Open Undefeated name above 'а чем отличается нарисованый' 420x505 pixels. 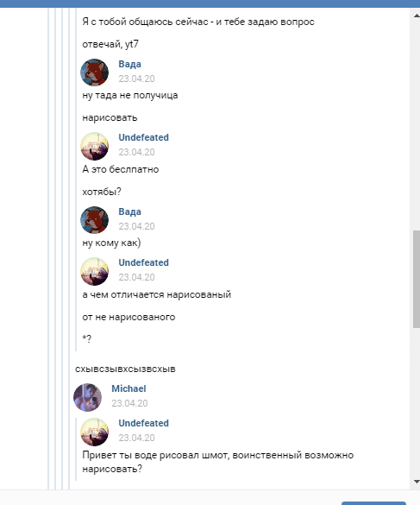tap(143, 262)
